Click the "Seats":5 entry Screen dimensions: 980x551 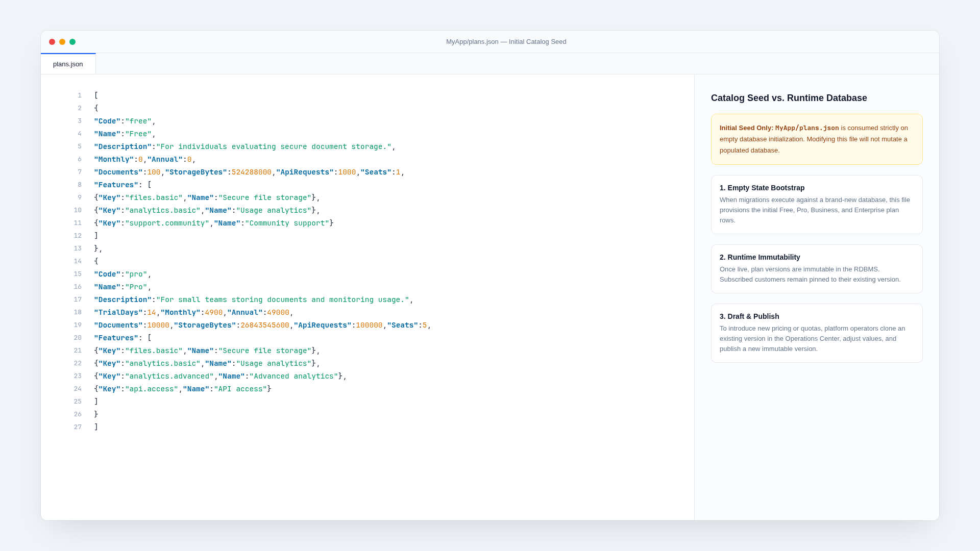click(407, 325)
